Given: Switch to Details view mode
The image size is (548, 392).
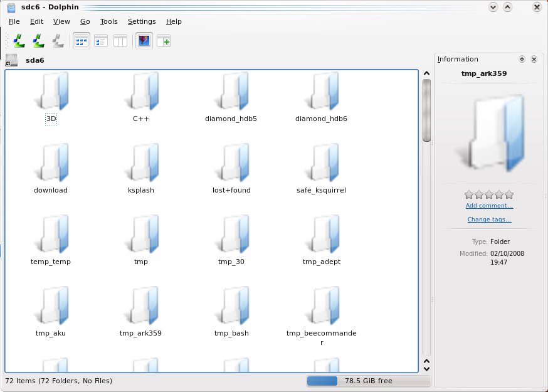Looking at the screenshot, I should click(101, 41).
